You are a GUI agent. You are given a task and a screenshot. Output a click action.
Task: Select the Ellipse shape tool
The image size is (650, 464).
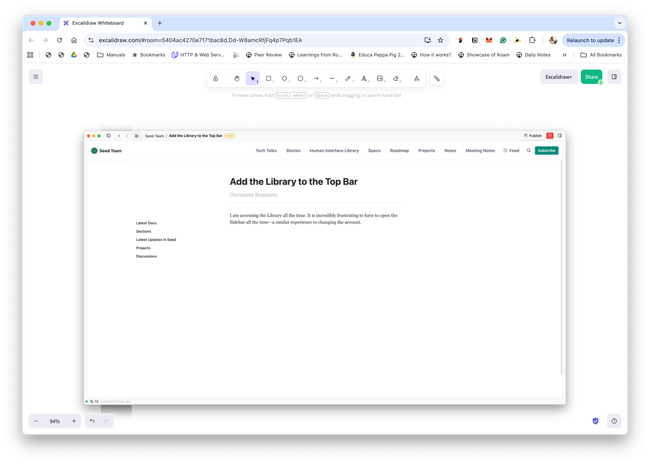[300, 78]
